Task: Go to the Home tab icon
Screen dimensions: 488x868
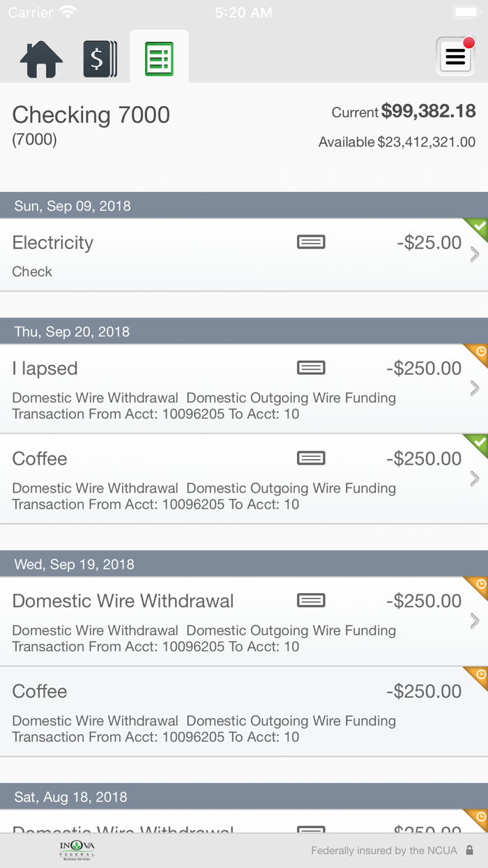Action: pos(41,59)
